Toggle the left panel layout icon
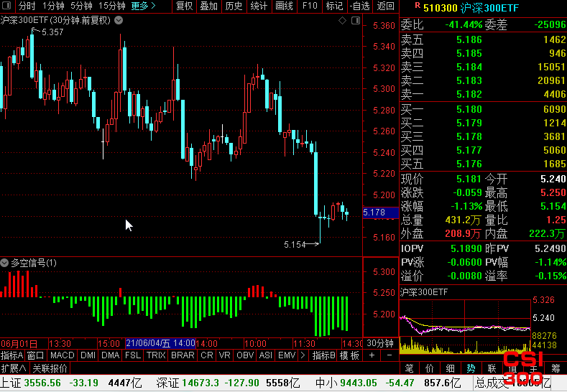This screenshot has width=567, height=392. pos(6,6)
